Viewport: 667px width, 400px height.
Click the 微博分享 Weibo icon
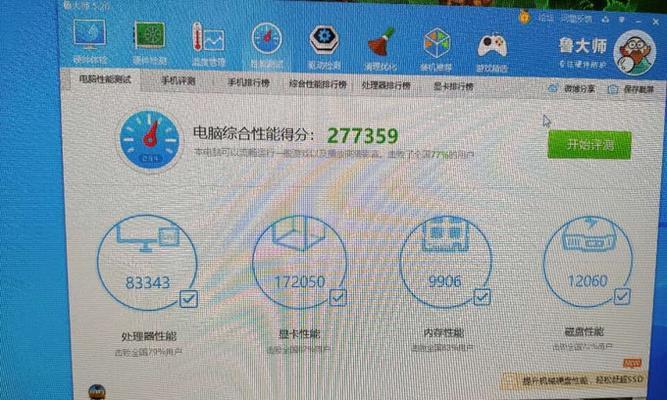point(553,89)
